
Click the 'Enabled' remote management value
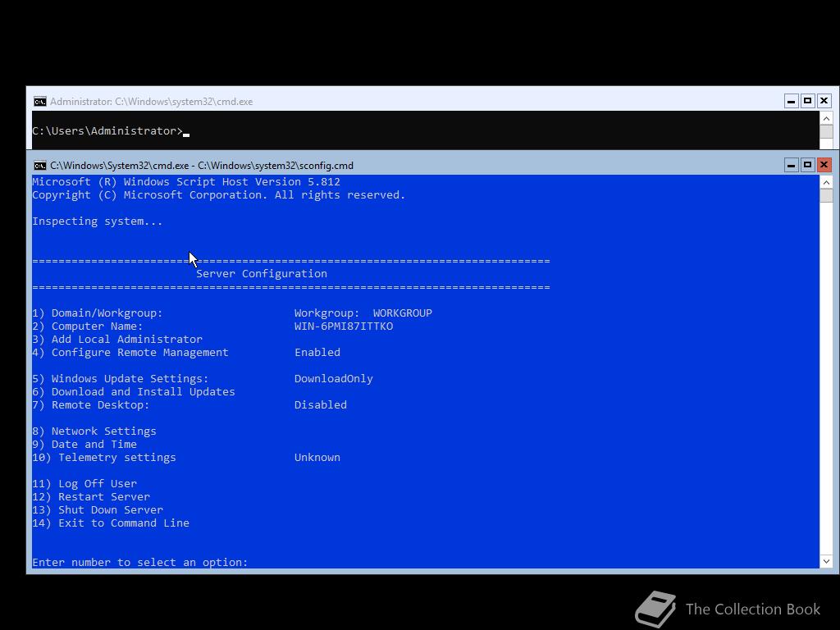317,353
